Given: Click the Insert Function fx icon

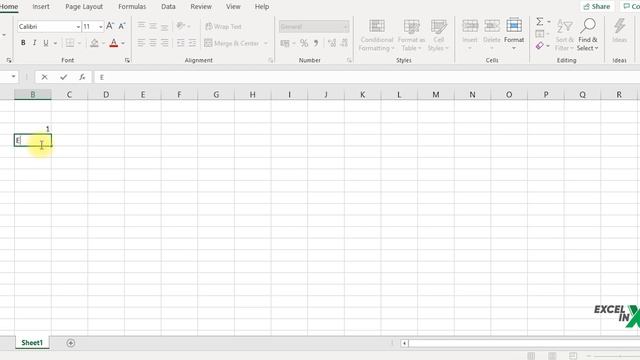Looking at the screenshot, I should click(x=82, y=77).
